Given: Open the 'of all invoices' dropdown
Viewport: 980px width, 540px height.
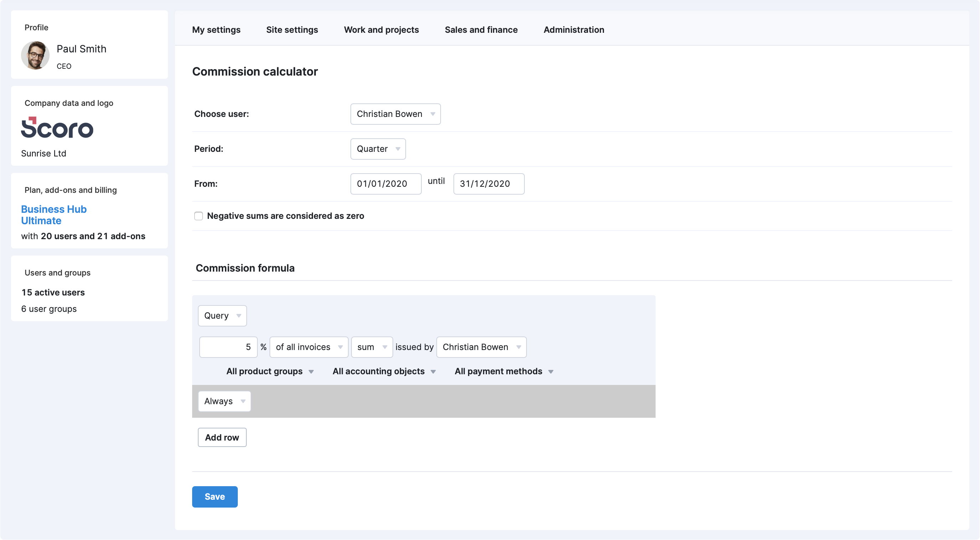Looking at the screenshot, I should pyautogui.click(x=309, y=347).
